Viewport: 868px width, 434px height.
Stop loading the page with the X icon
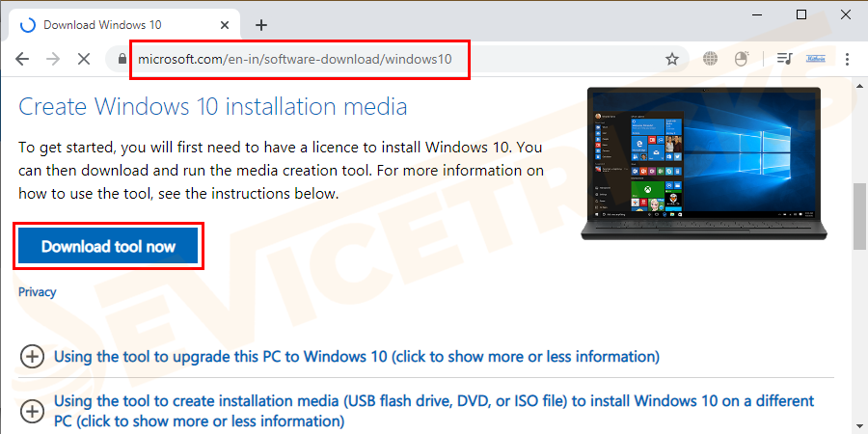click(x=84, y=59)
